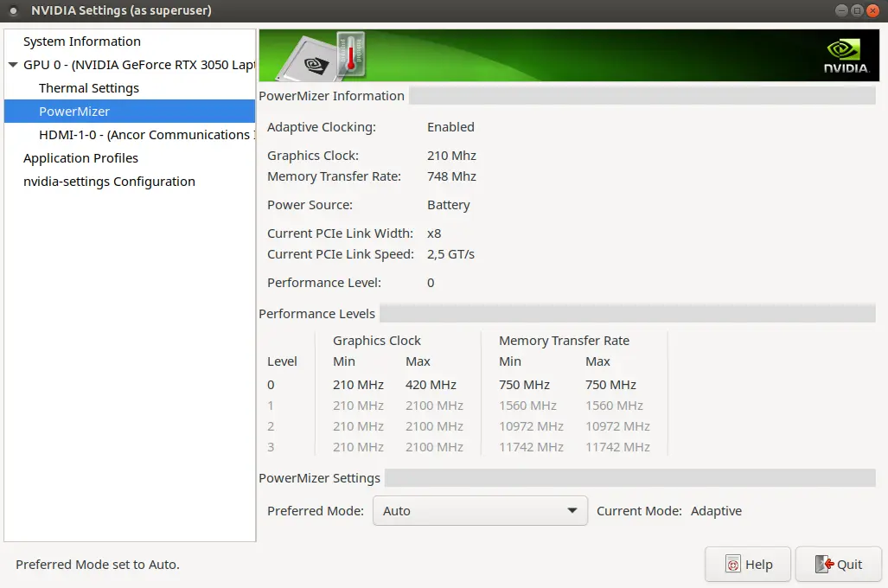Click the 'PowerMizer Settings' section heading
888x588 pixels.
point(319,478)
